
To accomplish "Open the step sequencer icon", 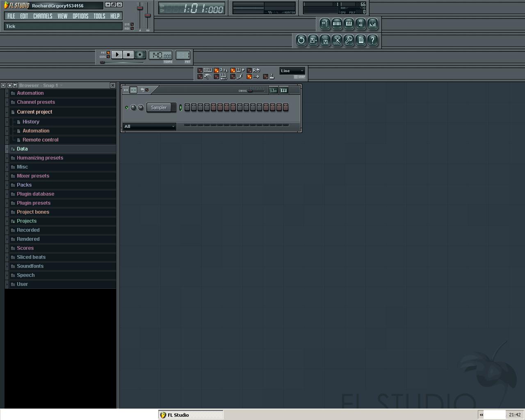I will coord(337,24).
